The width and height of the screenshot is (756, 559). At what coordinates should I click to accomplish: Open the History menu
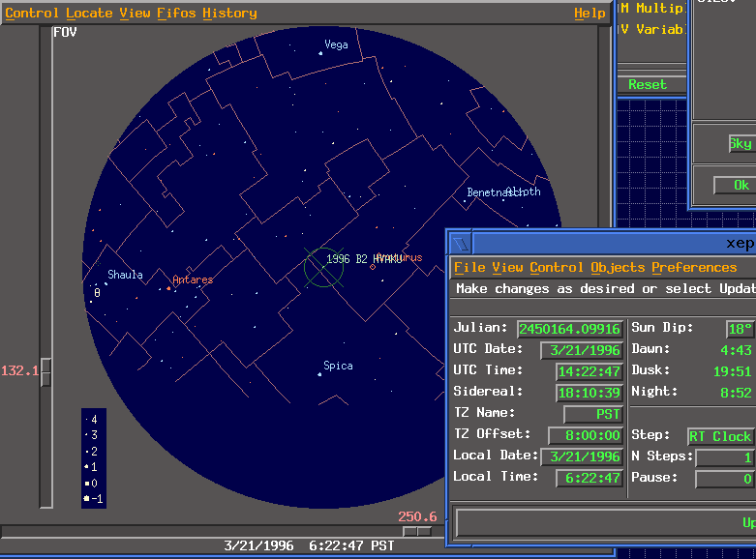tap(229, 13)
